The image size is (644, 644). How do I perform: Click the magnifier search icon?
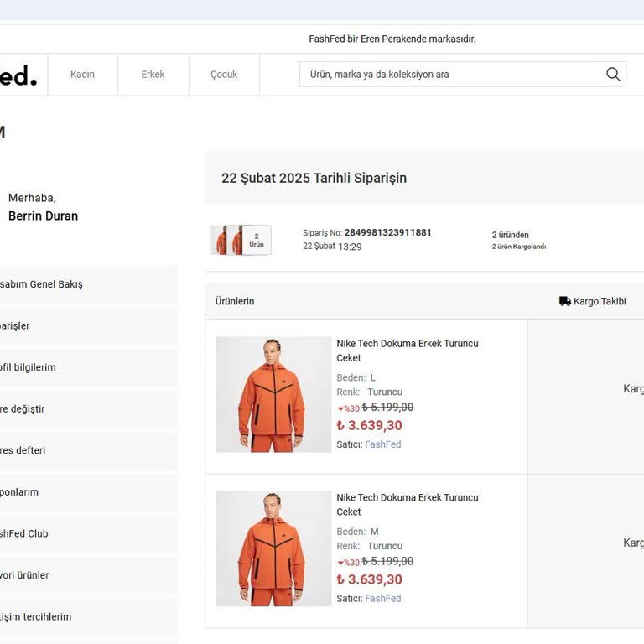(613, 75)
